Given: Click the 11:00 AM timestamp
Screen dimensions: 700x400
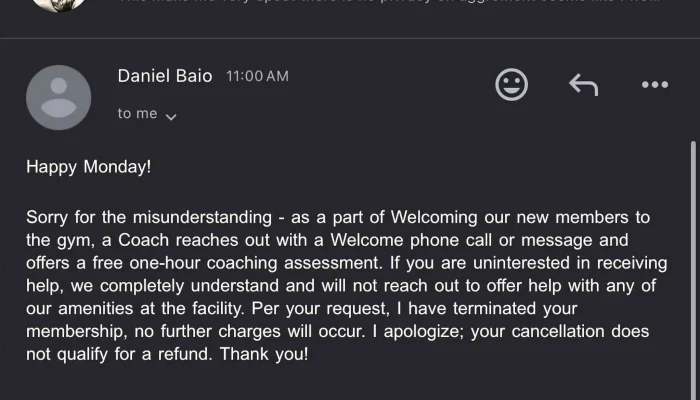Looking at the screenshot, I should coord(257,76).
